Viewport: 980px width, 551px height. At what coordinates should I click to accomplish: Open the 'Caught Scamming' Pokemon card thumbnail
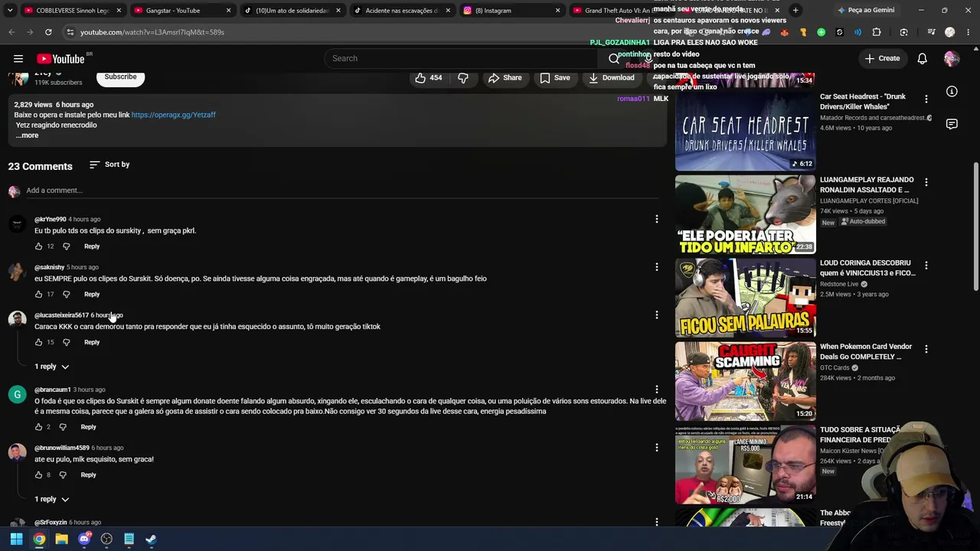click(x=745, y=381)
